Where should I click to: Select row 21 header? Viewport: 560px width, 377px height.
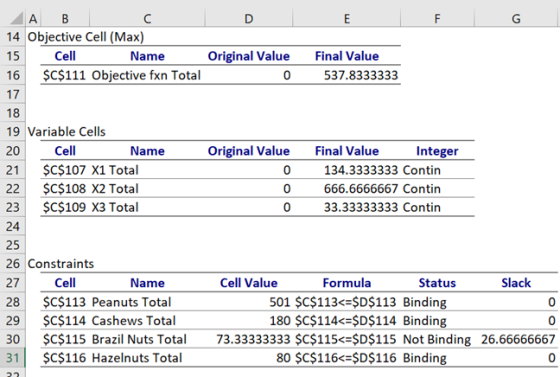[x=13, y=170]
